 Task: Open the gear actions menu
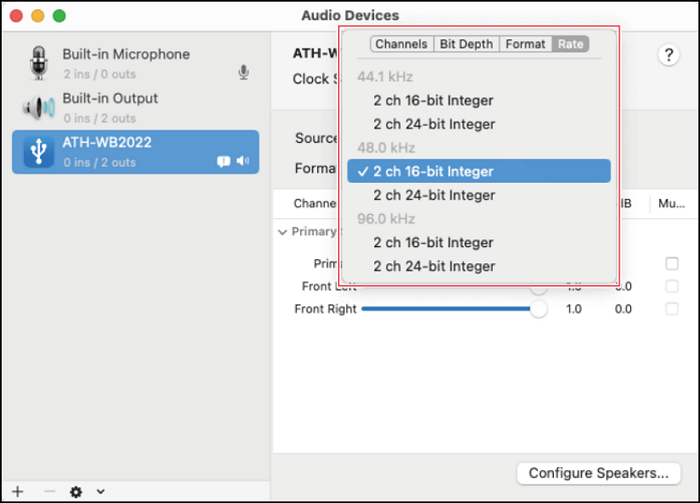(x=76, y=491)
